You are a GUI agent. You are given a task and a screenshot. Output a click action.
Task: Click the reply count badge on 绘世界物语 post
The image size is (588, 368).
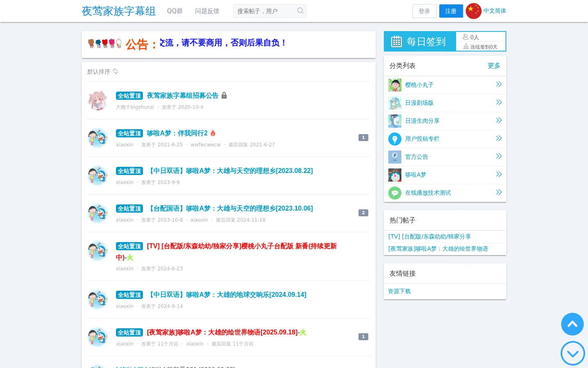[x=363, y=337]
